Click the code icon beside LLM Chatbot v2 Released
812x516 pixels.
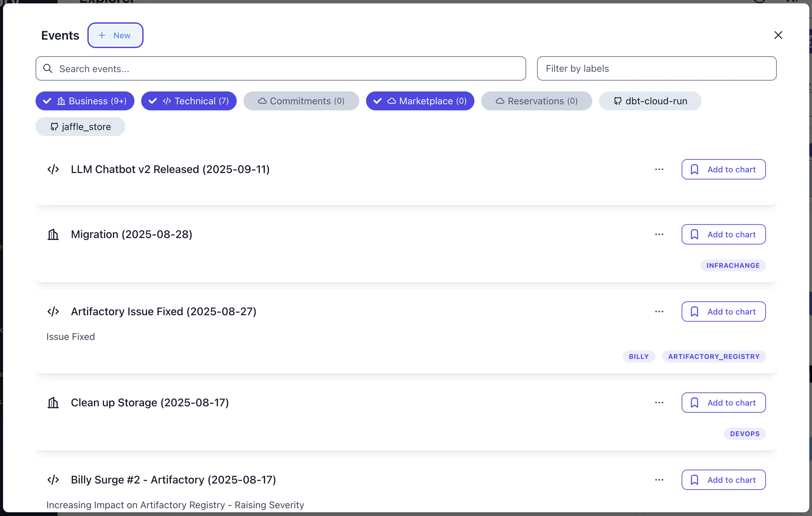point(53,169)
